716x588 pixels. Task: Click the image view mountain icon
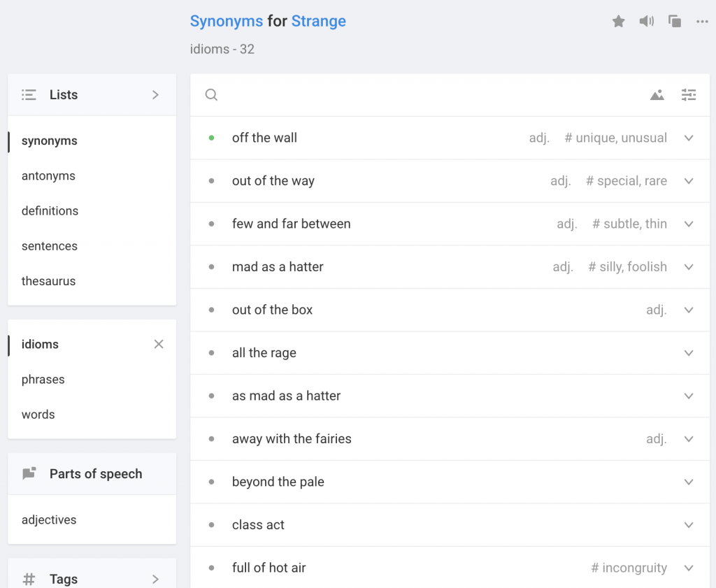657,95
